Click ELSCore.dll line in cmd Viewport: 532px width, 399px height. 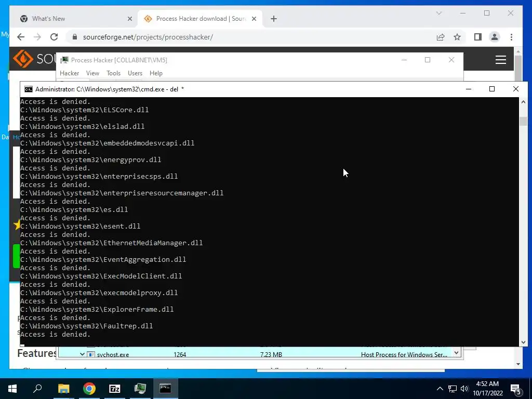(84, 110)
